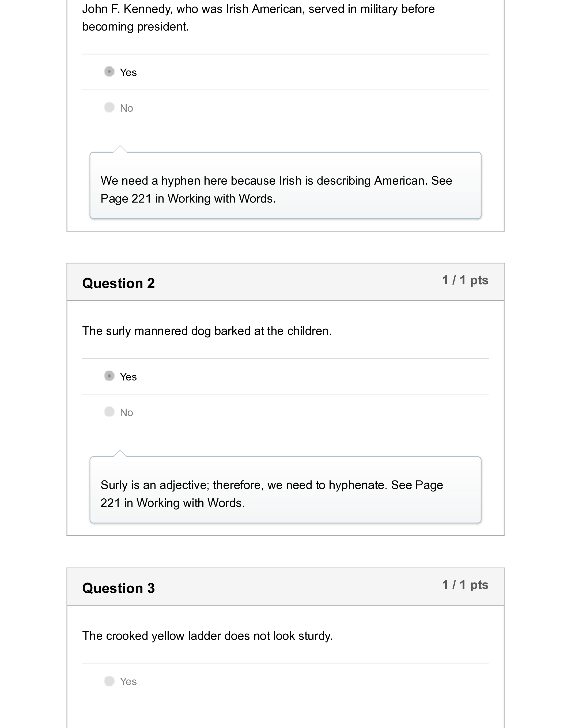
Task: Select Yes for the yellow ladder question
Action: point(109,681)
